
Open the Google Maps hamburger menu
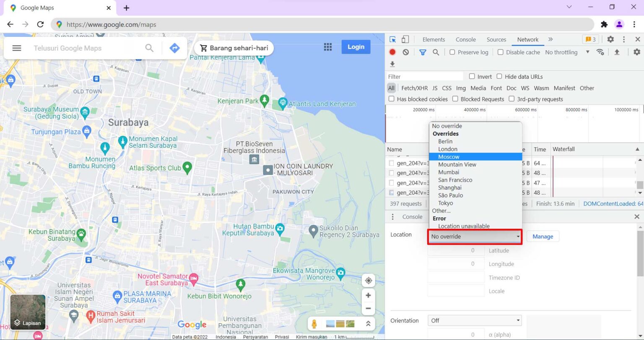click(17, 48)
